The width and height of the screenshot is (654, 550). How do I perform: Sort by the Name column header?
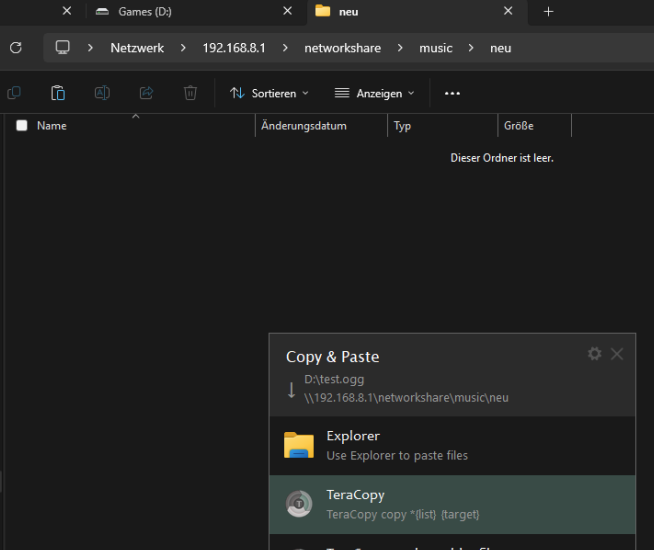[52, 126]
